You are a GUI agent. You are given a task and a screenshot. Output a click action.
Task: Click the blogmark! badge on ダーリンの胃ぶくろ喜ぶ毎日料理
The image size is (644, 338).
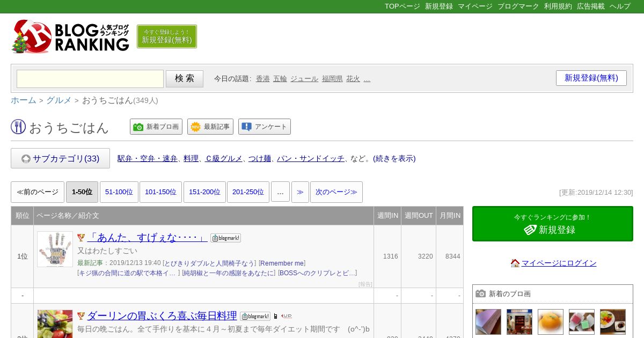255,317
